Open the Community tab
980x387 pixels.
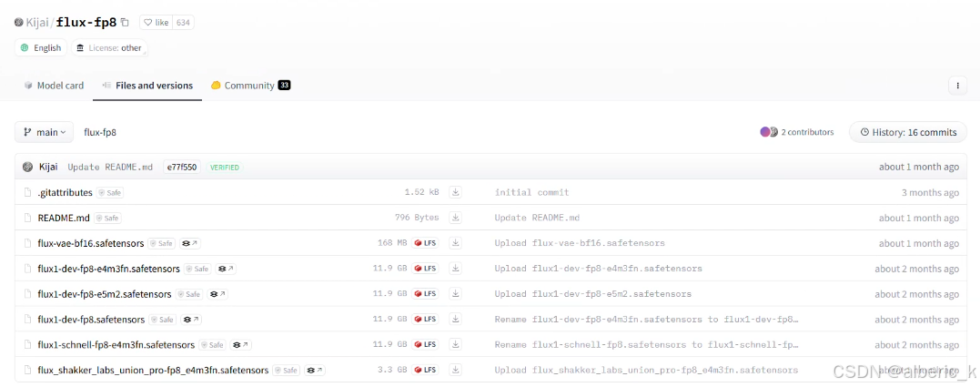[x=250, y=86]
